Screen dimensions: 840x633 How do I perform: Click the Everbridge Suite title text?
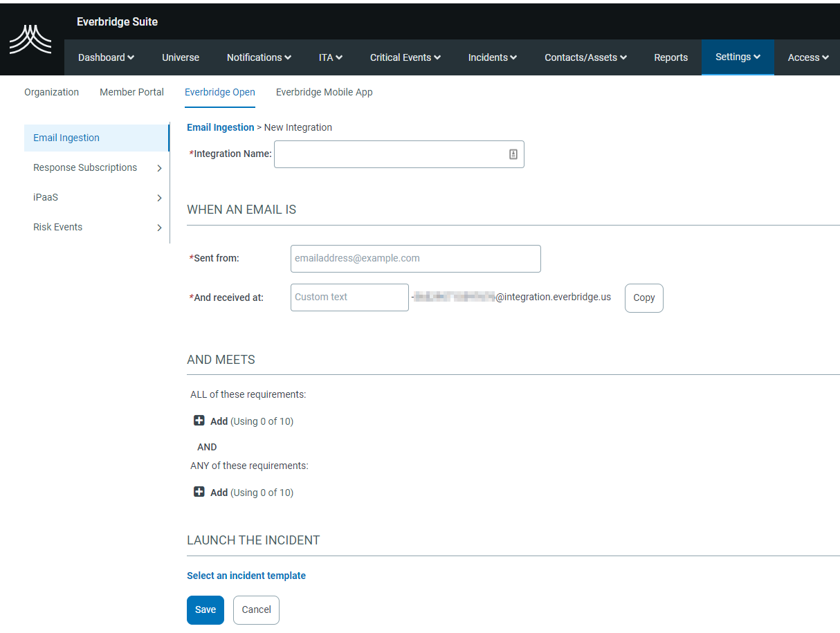118,21
